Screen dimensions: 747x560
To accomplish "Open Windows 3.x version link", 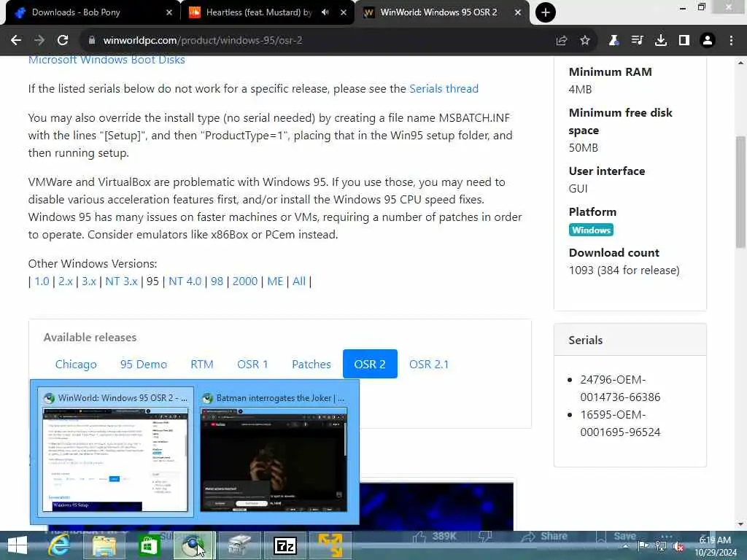I will coord(88,281).
